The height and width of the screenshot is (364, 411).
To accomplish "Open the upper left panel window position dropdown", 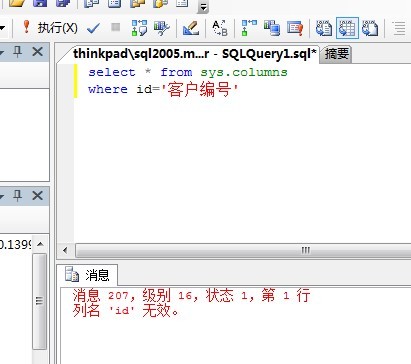I will (x=2, y=52).
